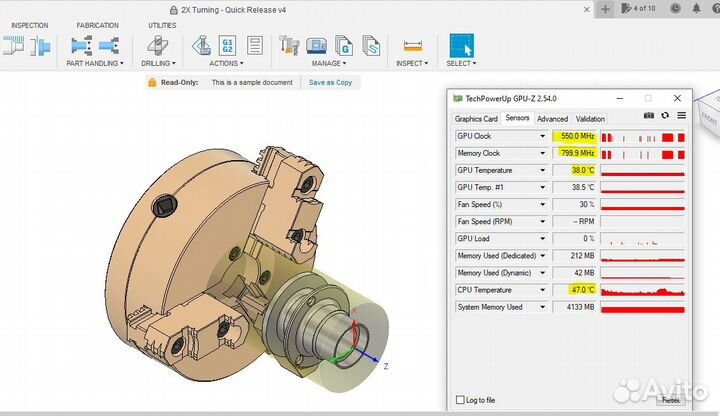720x416 pixels.
Task: Open the Tool Library icon
Action: [290, 45]
